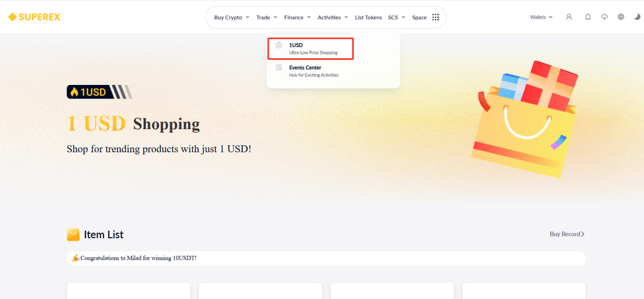Click the "1 USD Shopping" heading

click(133, 124)
